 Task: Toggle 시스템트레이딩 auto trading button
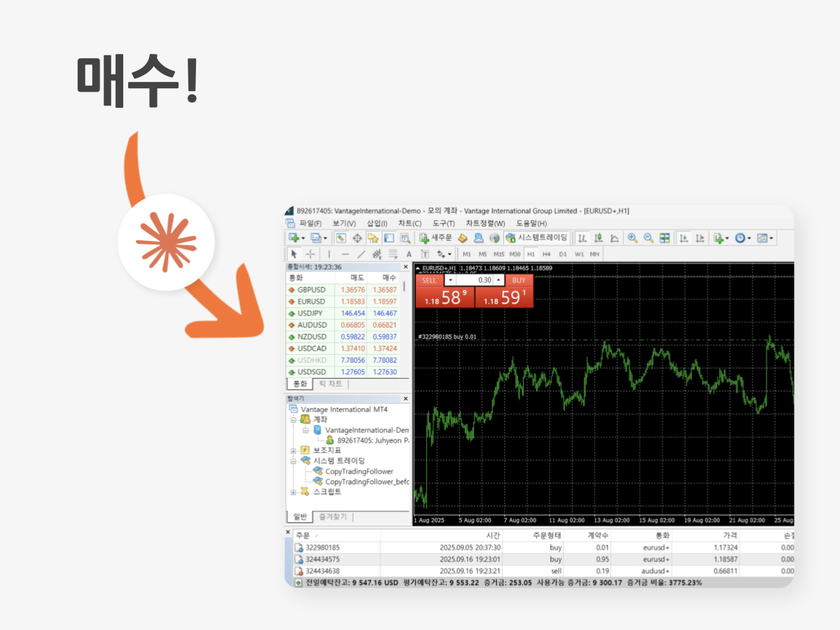(536, 238)
